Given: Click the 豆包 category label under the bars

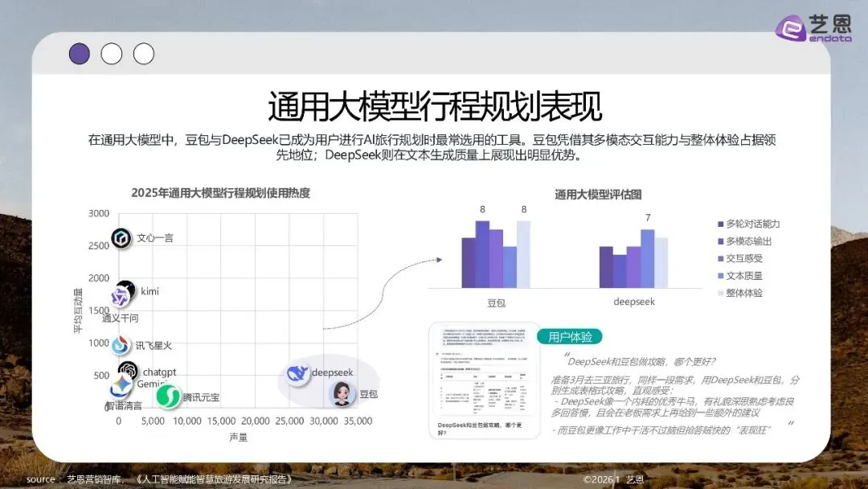Looking at the screenshot, I should [496, 303].
